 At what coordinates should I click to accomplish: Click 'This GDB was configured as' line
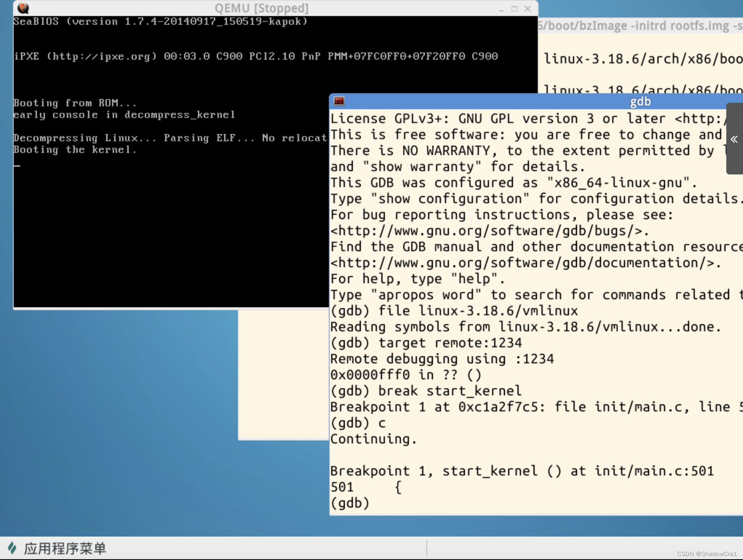(x=514, y=183)
